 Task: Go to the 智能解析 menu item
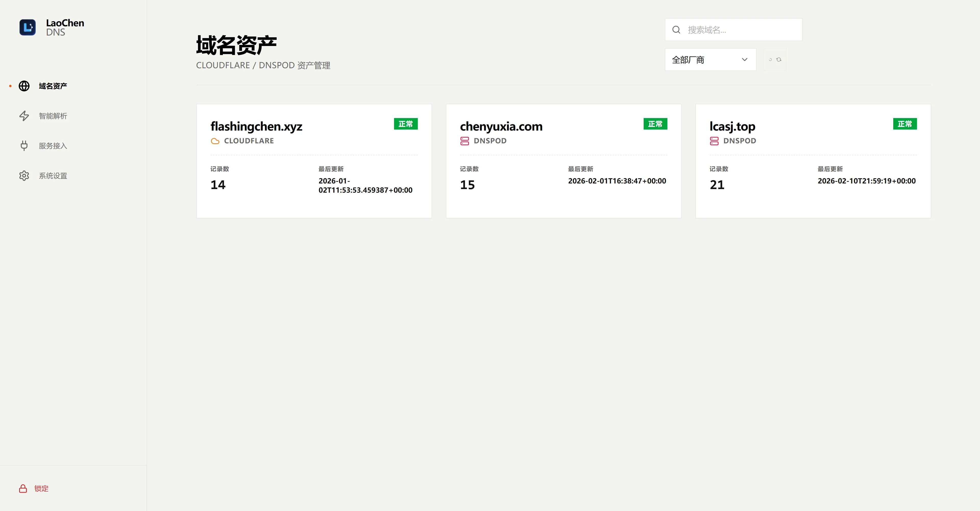(53, 116)
